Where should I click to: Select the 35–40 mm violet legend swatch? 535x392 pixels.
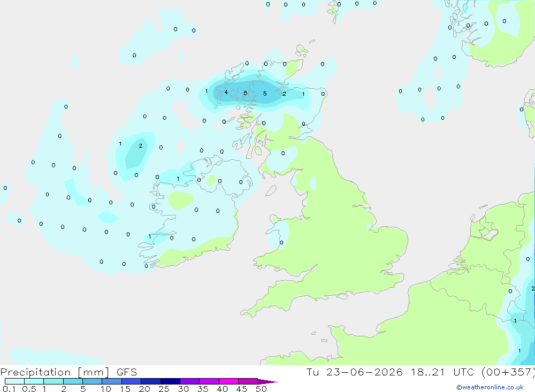[209, 381]
